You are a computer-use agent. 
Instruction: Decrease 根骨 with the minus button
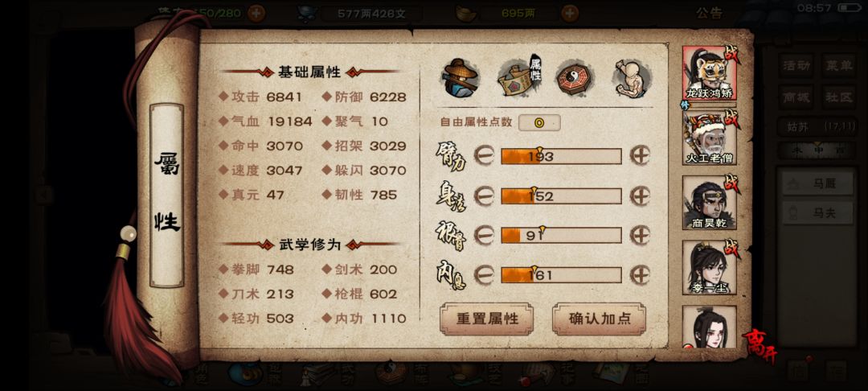pyautogui.click(x=484, y=236)
